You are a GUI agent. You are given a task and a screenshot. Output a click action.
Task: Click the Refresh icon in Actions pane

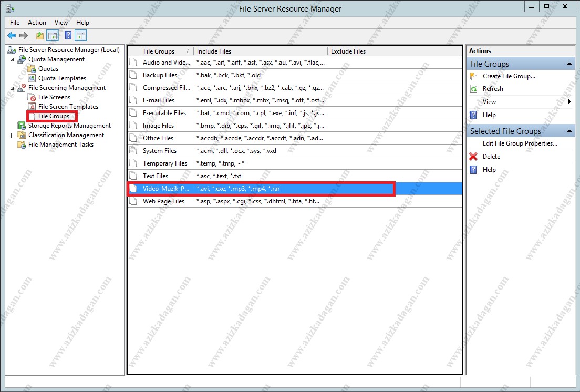474,88
